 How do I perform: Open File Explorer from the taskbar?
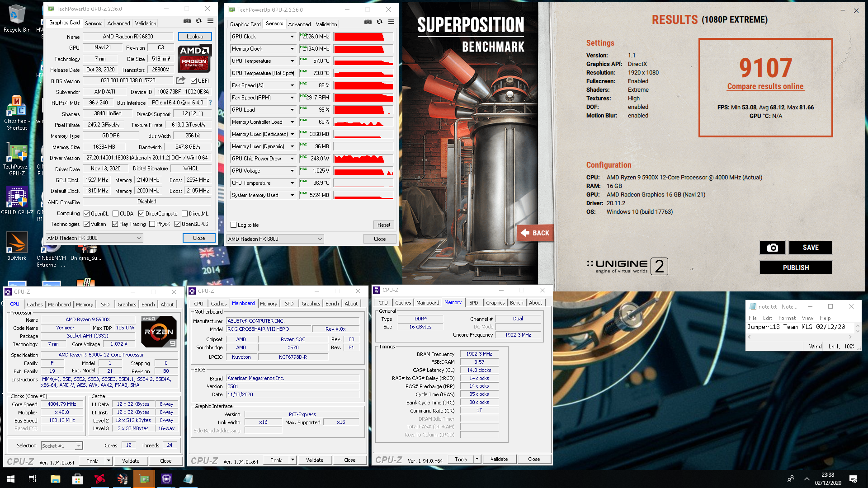point(55,479)
